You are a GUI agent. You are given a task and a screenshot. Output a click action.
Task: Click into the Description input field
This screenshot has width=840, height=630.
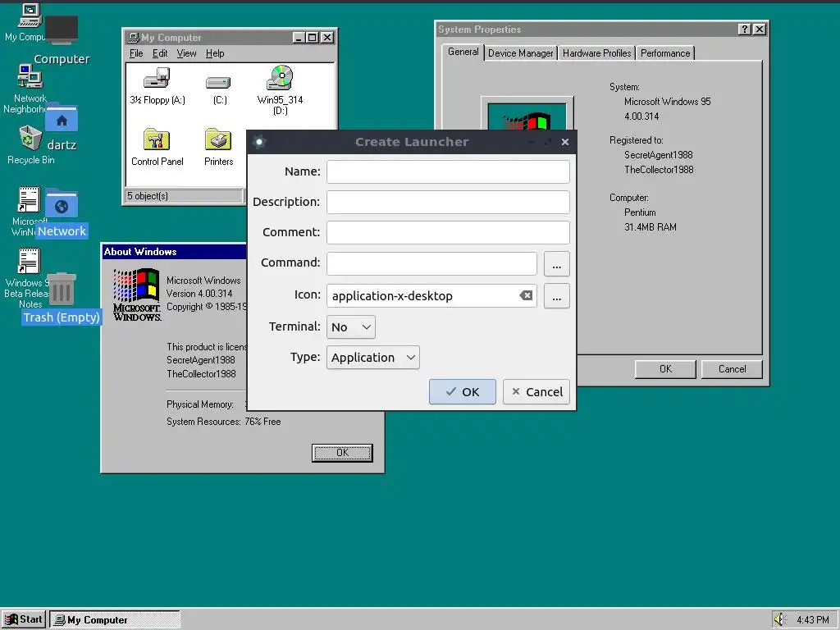coord(448,202)
